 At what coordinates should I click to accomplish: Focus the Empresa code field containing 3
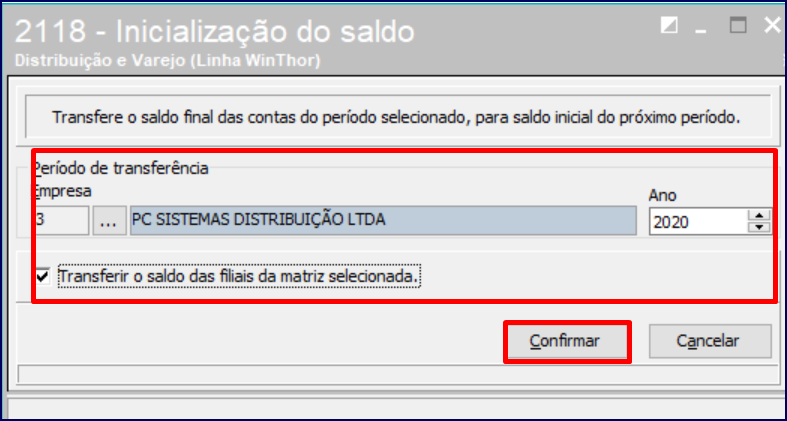click(60, 220)
